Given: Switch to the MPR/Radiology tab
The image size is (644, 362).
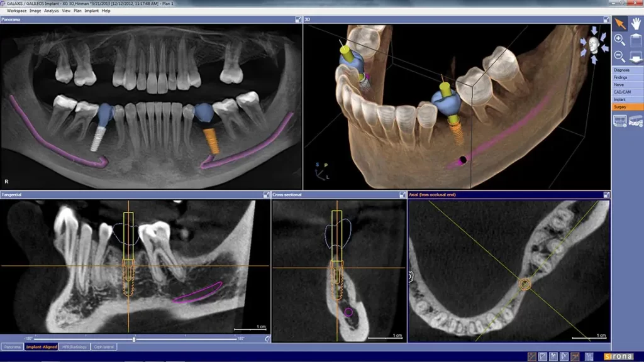Looking at the screenshot, I should [73, 346].
